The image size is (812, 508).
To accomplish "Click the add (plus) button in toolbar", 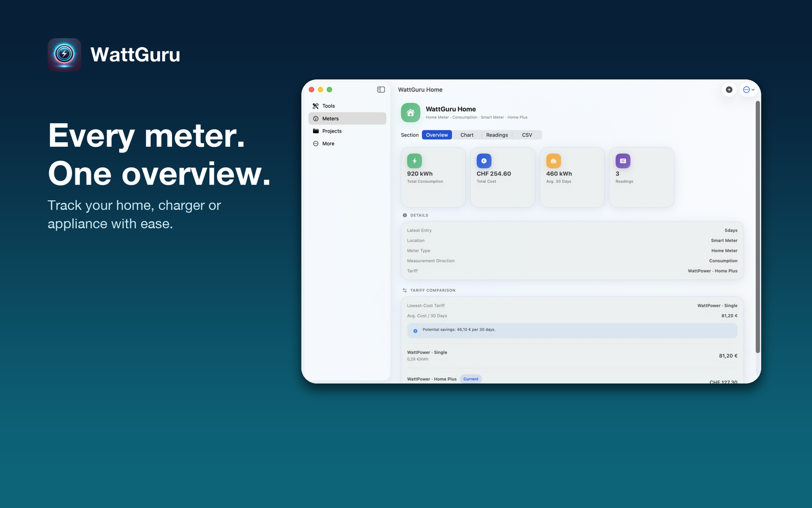I will click(x=729, y=89).
